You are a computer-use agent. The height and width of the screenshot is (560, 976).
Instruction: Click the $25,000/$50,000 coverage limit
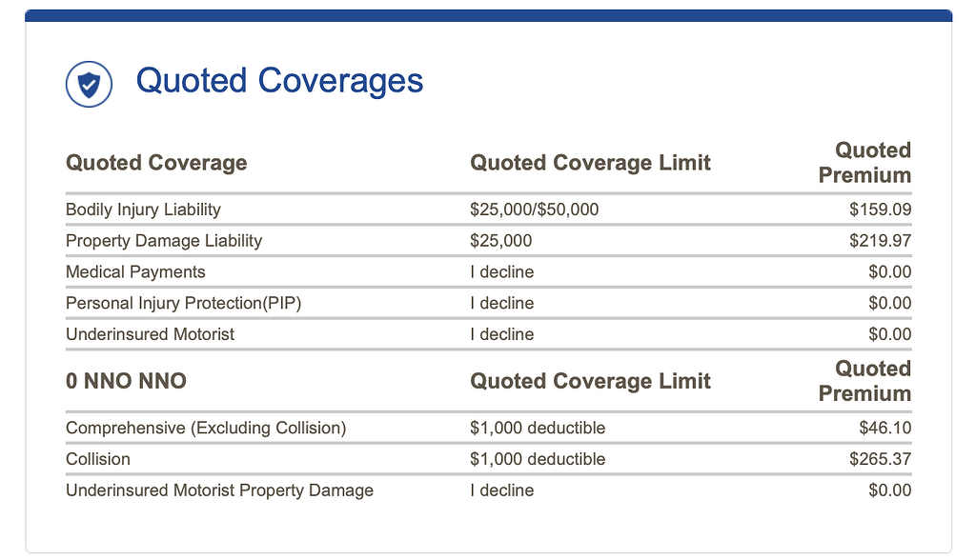(x=534, y=210)
